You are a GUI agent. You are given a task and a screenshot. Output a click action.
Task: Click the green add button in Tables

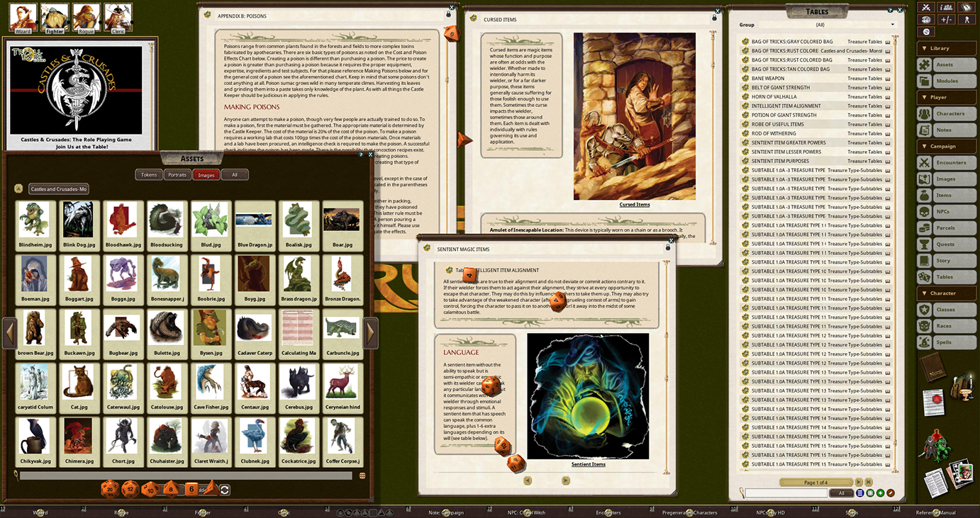tap(880, 493)
